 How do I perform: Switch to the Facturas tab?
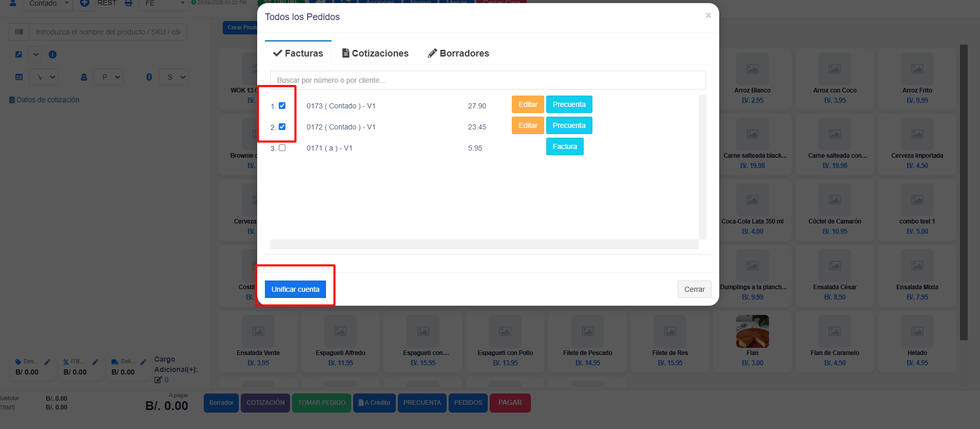298,53
